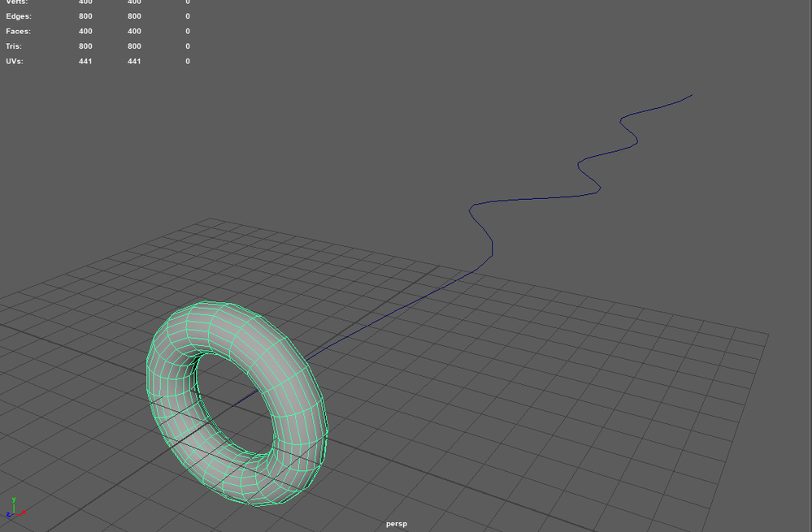
Task: Click the 0 value in Edges row
Action: click(x=188, y=16)
